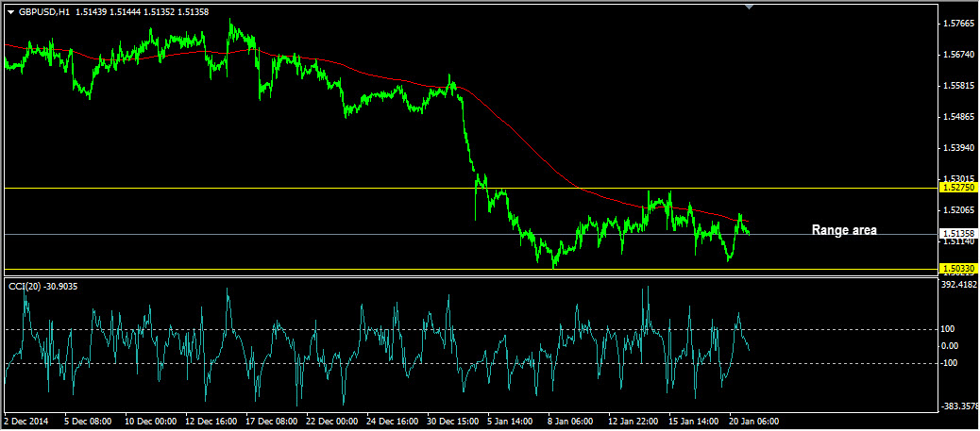Click the 24 Dec 16:00 time label
This screenshot has height=431, width=980.
pyautogui.click(x=393, y=421)
